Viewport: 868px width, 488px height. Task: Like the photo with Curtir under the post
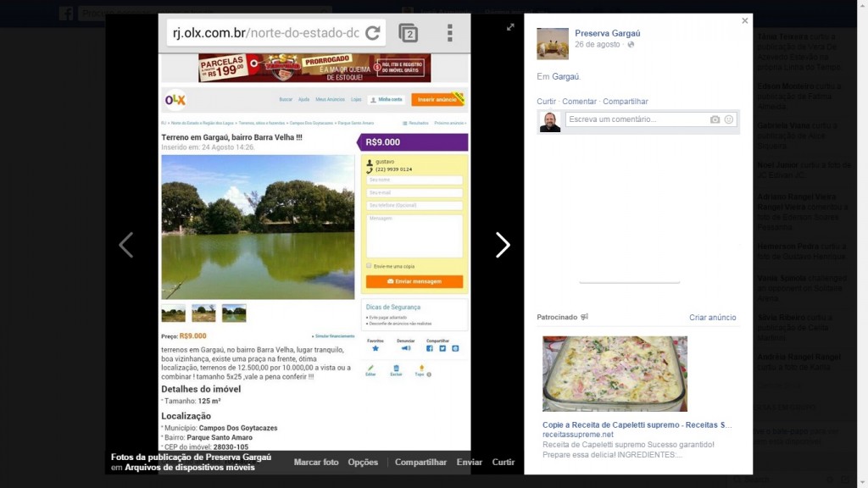tap(546, 102)
